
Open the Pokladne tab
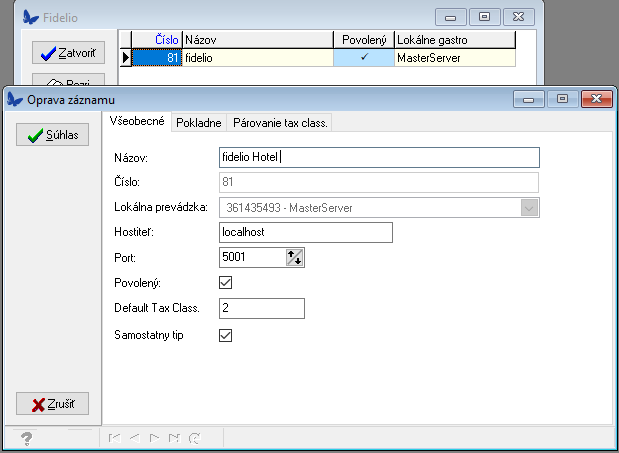199,123
